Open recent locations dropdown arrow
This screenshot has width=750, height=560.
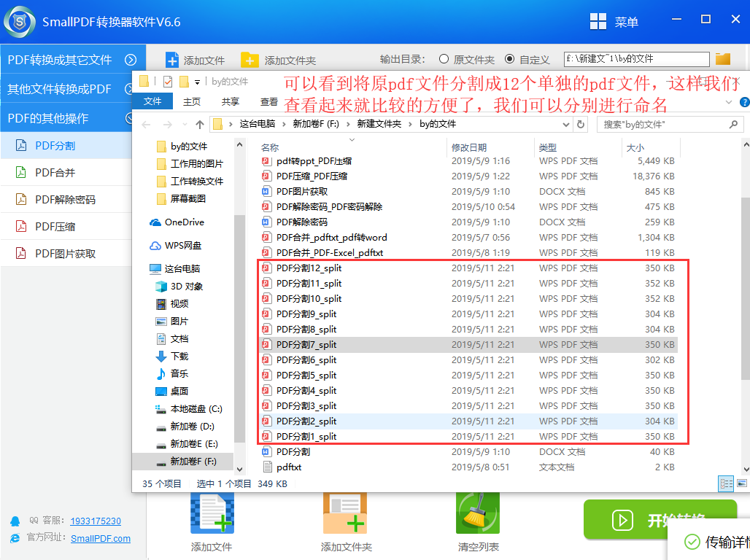click(185, 125)
